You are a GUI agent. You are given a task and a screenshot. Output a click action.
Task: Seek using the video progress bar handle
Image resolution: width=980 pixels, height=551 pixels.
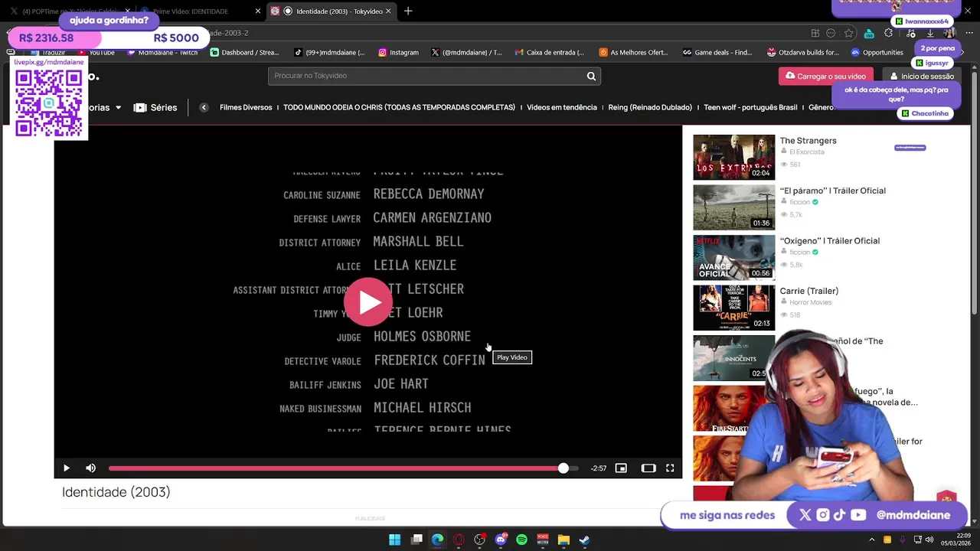pyautogui.click(x=563, y=468)
